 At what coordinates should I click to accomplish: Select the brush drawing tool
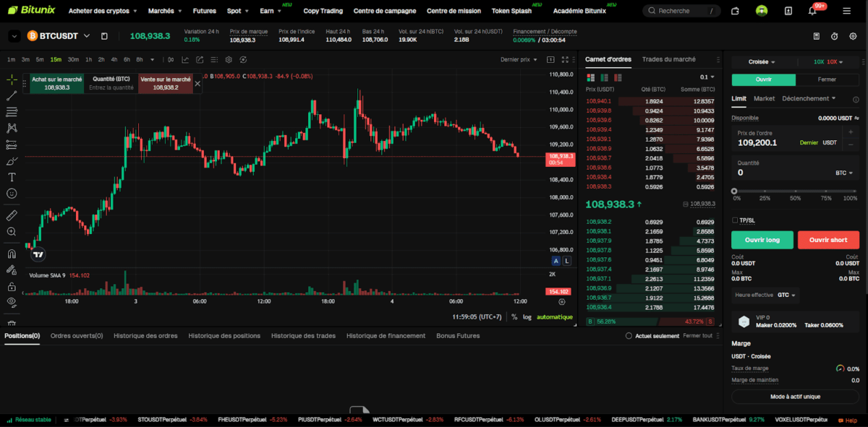(x=12, y=161)
